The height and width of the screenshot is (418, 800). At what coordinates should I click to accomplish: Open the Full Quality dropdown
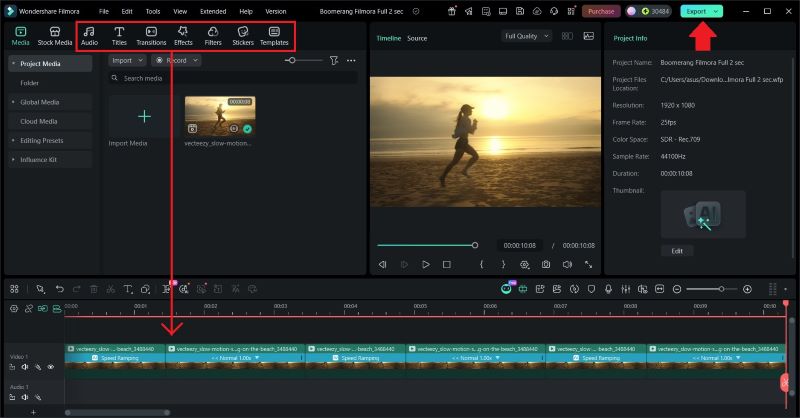tap(527, 36)
